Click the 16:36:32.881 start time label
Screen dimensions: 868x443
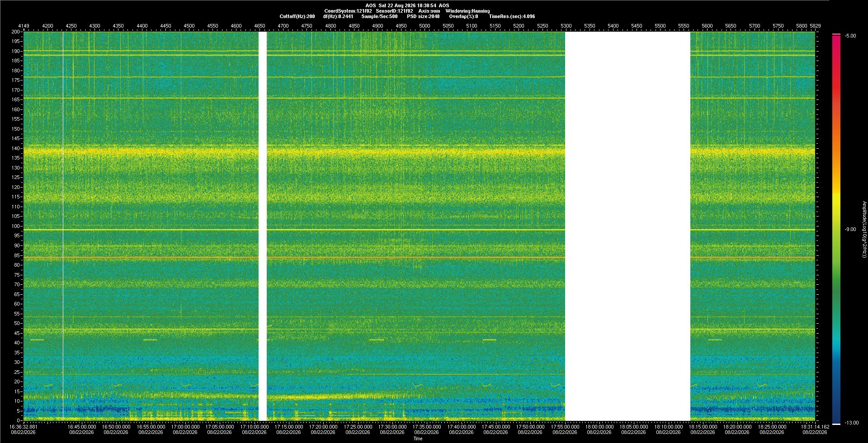[x=24, y=426]
